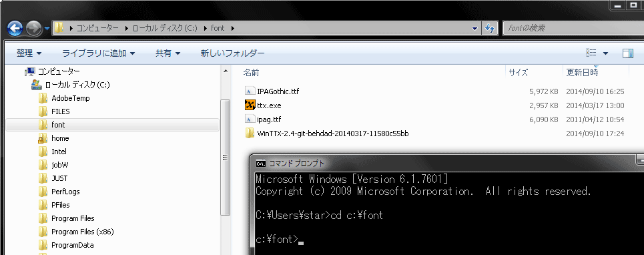Click the JUST folder icon

[x=43, y=178]
